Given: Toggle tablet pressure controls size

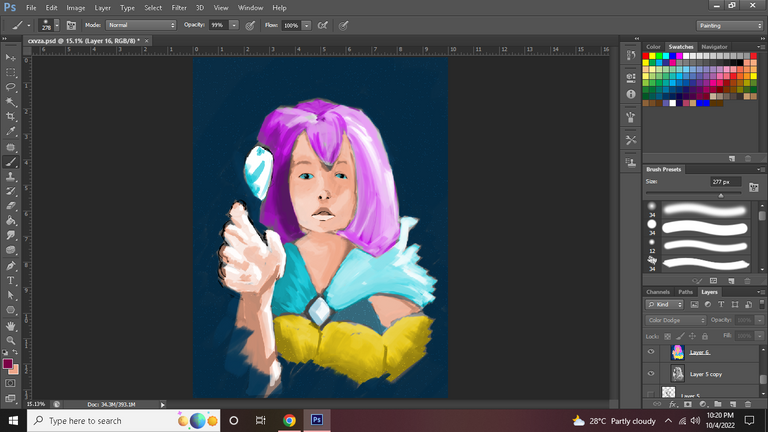Looking at the screenshot, I should [x=343, y=25].
